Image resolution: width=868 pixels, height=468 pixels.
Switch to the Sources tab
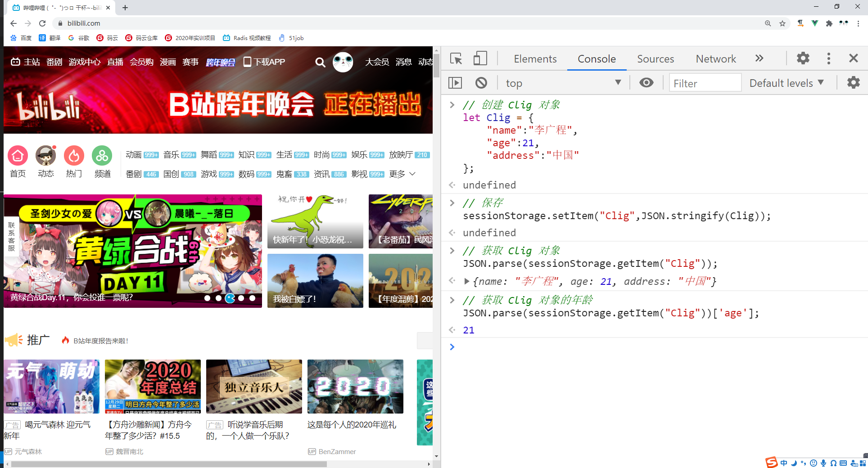(656, 59)
